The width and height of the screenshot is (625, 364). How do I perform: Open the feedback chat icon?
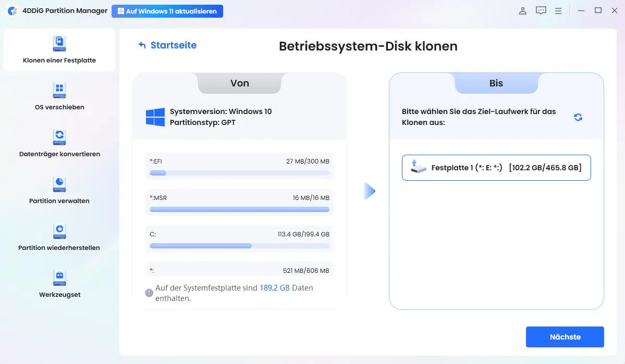point(541,11)
